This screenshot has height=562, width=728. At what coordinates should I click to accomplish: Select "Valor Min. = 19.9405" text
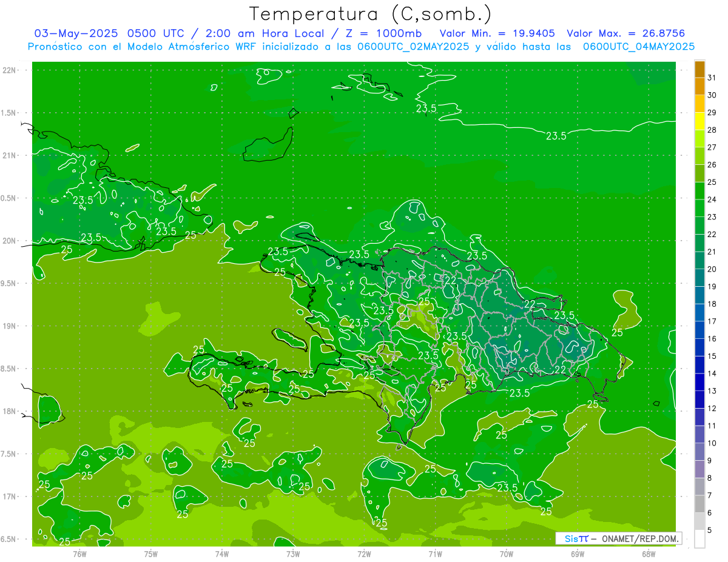tap(497, 33)
